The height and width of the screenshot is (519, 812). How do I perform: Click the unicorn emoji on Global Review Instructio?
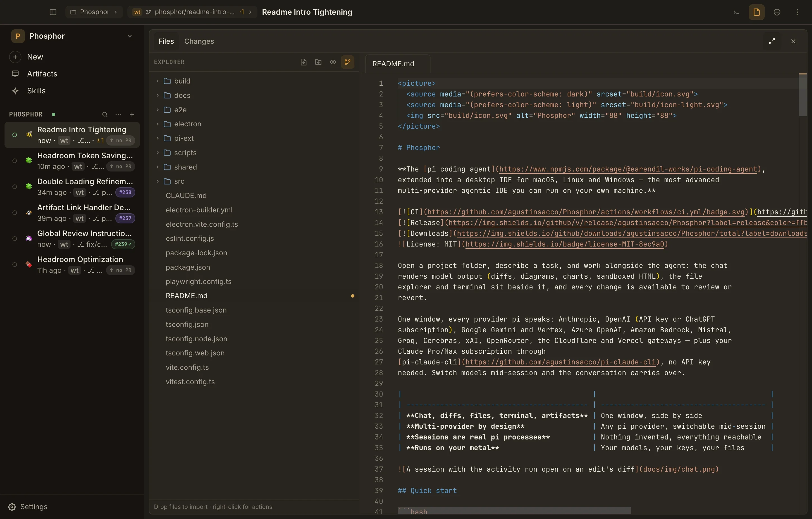pos(29,239)
